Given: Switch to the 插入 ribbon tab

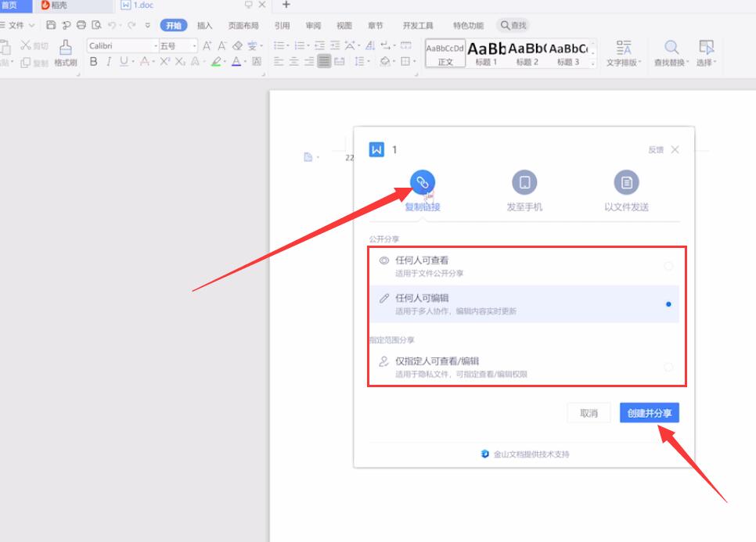Looking at the screenshot, I should pyautogui.click(x=204, y=26).
